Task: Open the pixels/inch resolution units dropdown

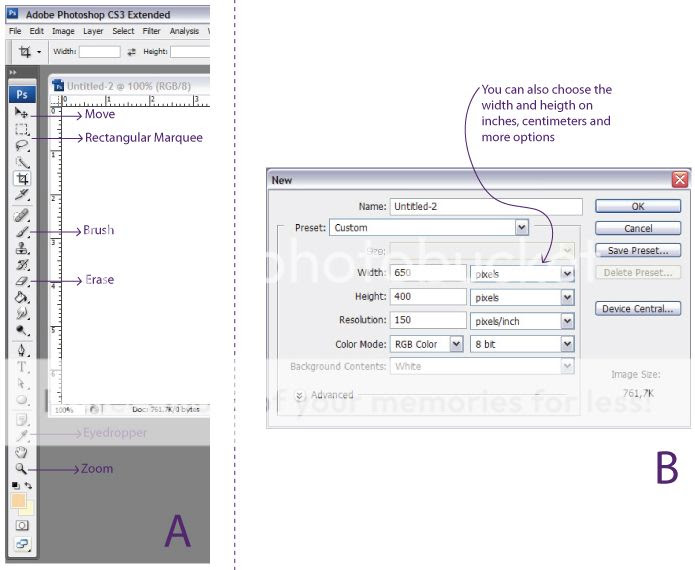Action: click(x=522, y=321)
